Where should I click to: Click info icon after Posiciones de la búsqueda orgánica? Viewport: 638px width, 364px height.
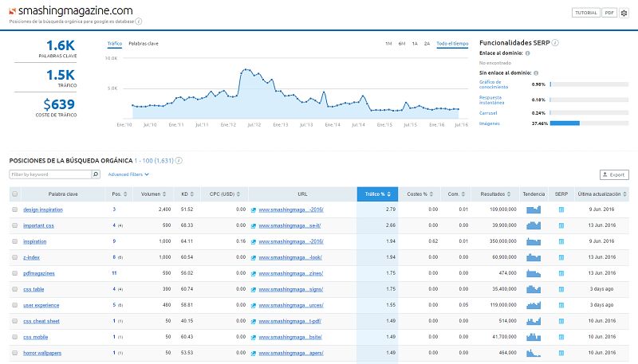click(x=179, y=160)
